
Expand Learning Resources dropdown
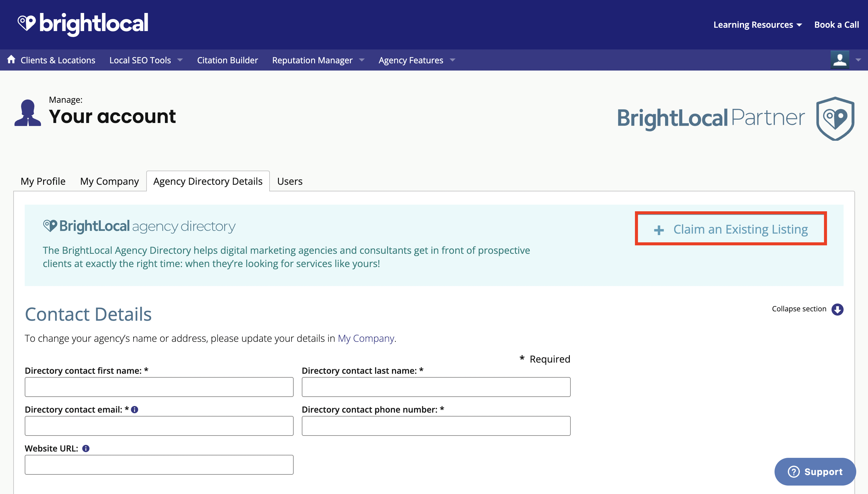click(757, 25)
